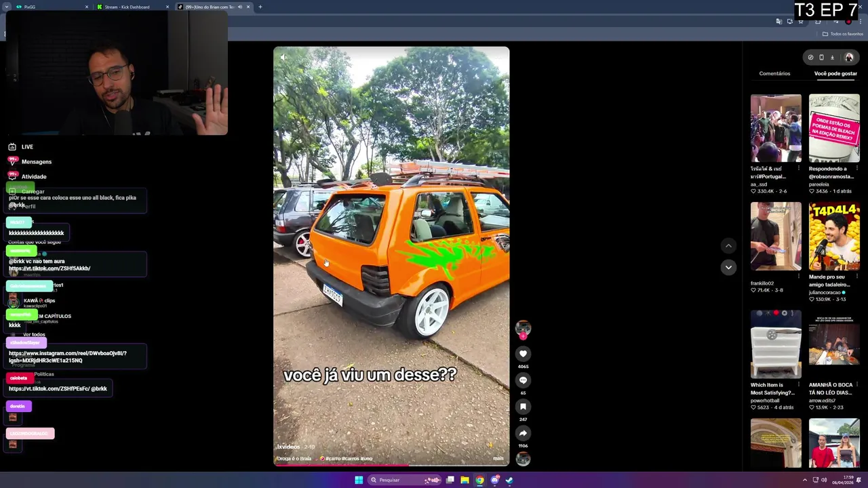Open comments via the speech bubble icon
The width and height of the screenshot is (868, 488).
[523, 380]
